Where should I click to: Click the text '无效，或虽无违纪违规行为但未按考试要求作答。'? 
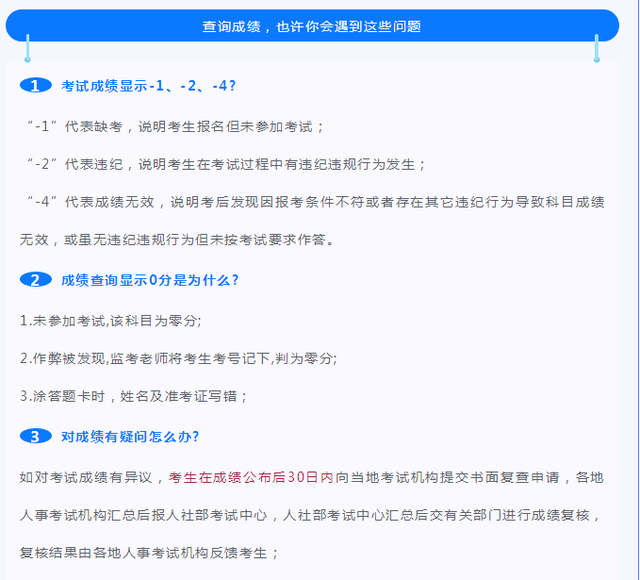coord(177,240)
